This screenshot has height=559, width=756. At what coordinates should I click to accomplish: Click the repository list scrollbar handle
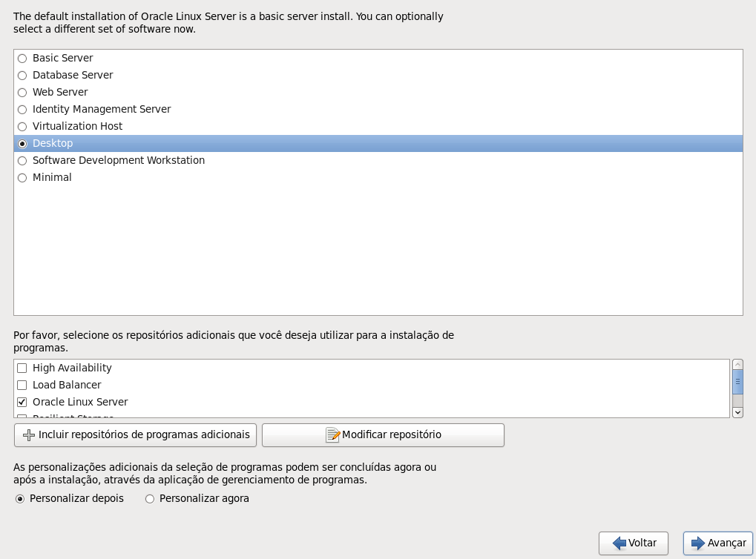coord(737,382)
